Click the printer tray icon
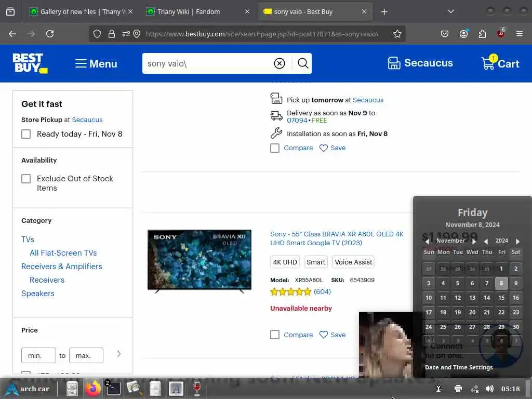 [x=458, y=389]
